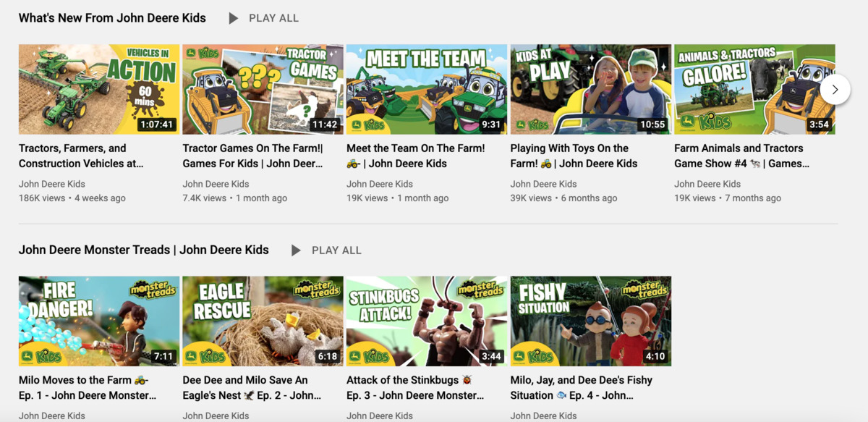Open title Playing With Toys On the Farm
868x422 pixels.
(574, 156)
